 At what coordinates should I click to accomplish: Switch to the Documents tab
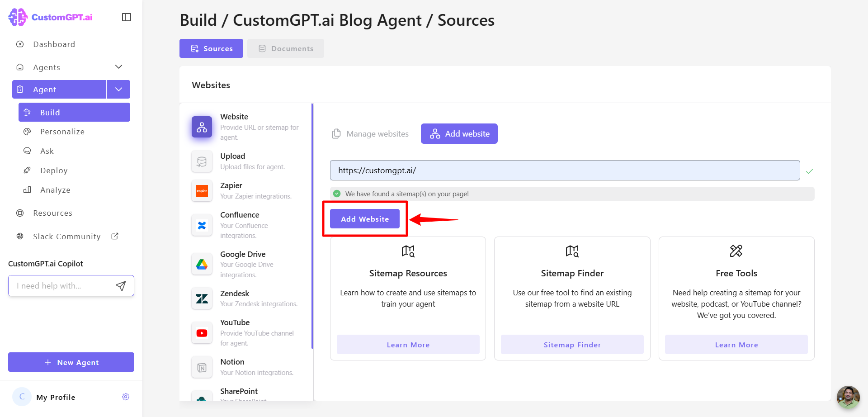(286, 48)
